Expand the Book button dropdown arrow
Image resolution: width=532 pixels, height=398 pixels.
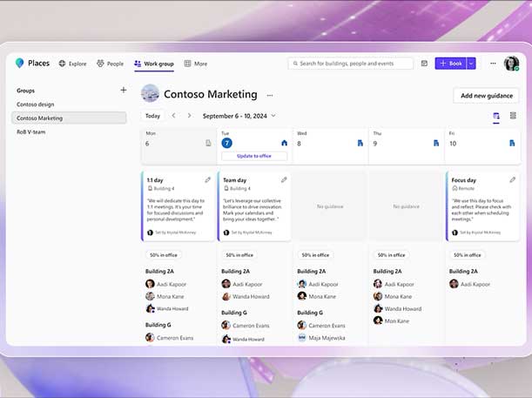coord(471,64)
